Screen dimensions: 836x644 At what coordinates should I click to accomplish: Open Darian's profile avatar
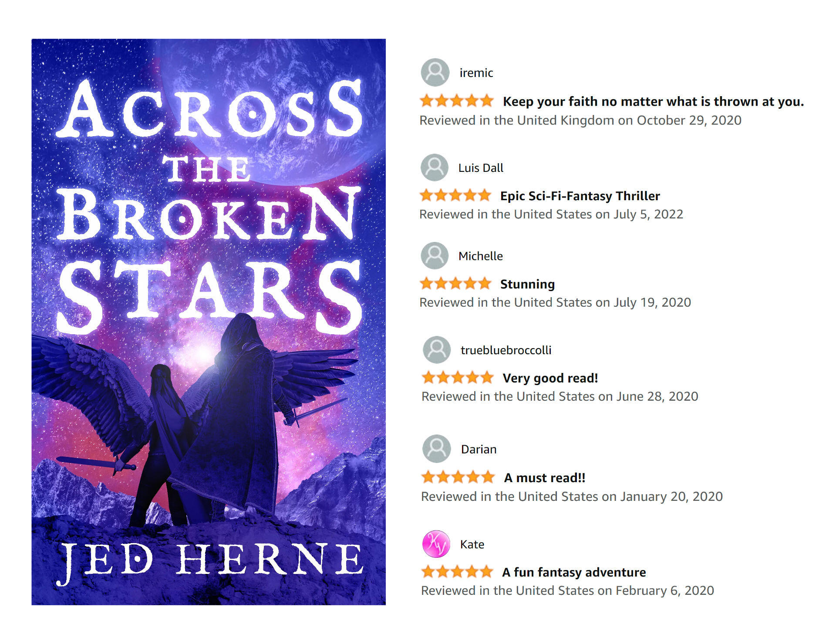(436, 449)
